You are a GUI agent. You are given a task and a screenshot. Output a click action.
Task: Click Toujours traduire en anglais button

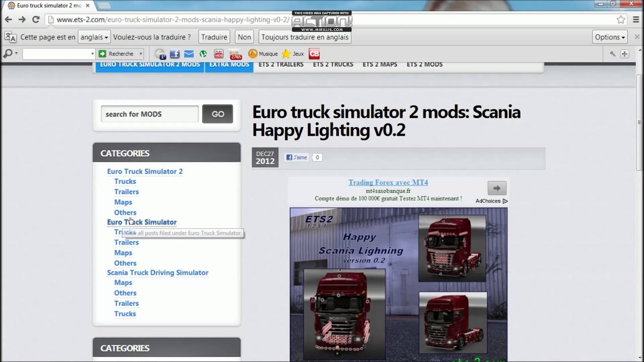[x=305, y=37]
